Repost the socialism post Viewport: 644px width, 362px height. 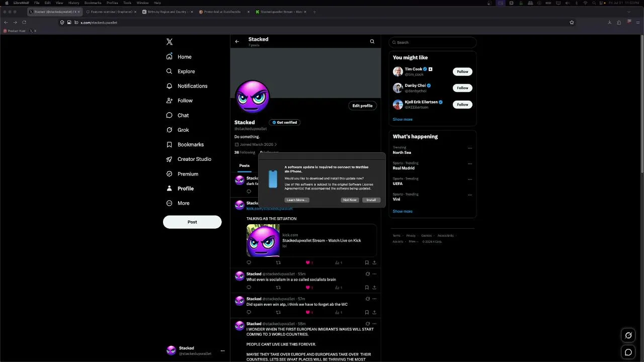(278, 288)
